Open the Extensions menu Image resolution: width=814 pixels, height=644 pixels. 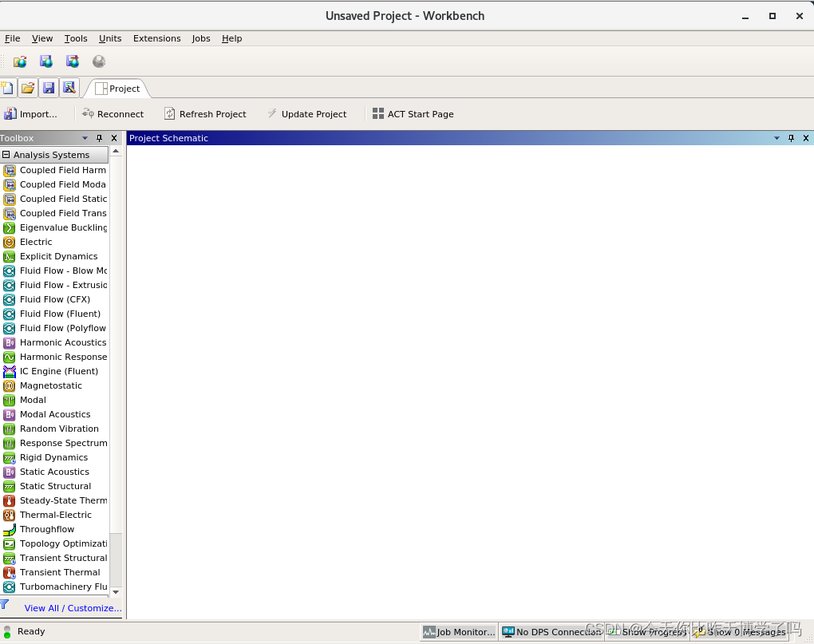tap(156, 38)
